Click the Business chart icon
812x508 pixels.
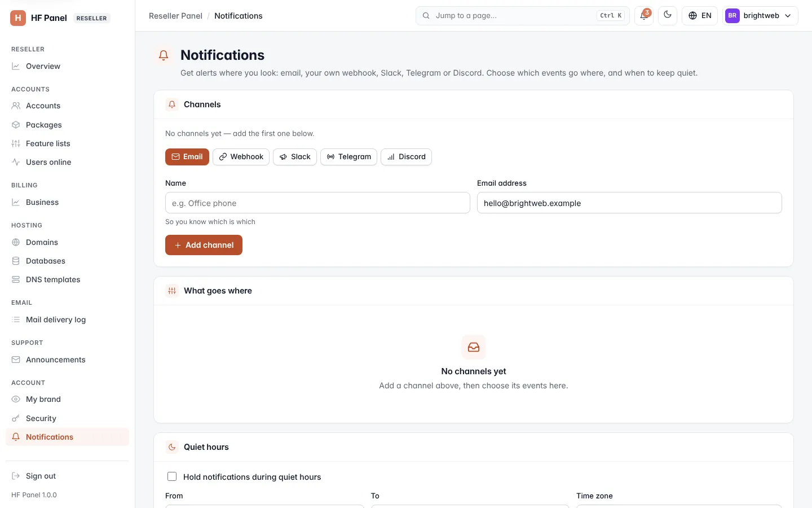[x=16, y=202]
